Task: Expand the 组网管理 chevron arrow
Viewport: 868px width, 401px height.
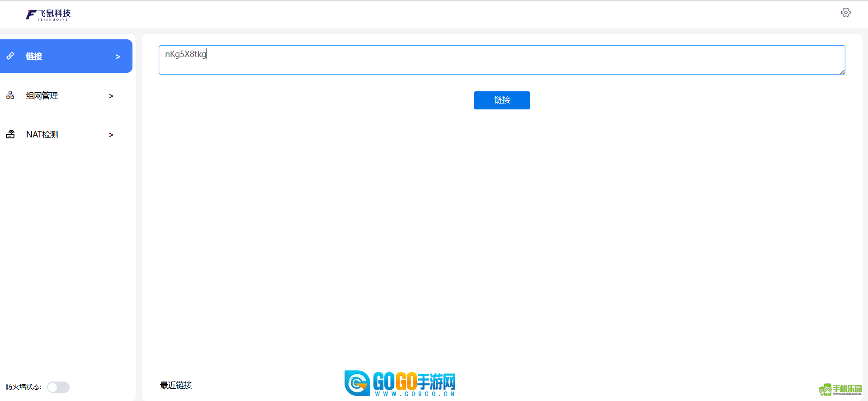Action: click(x=111, y=96)
